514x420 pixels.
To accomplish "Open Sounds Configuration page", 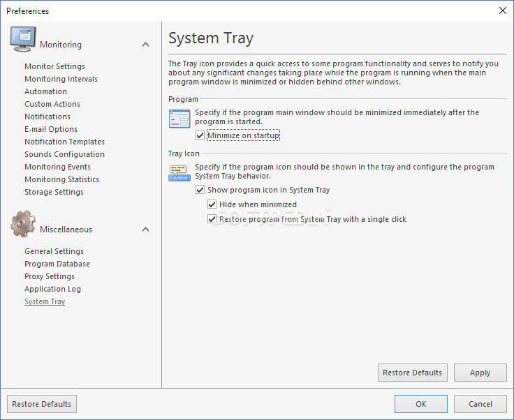I will pos(64,154).
